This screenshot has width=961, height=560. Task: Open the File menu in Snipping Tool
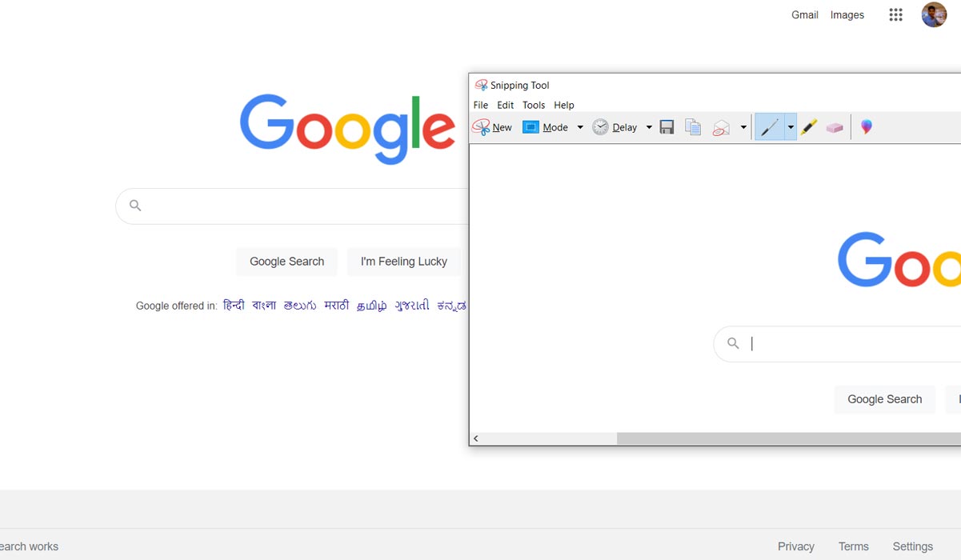tap(481, 105)
